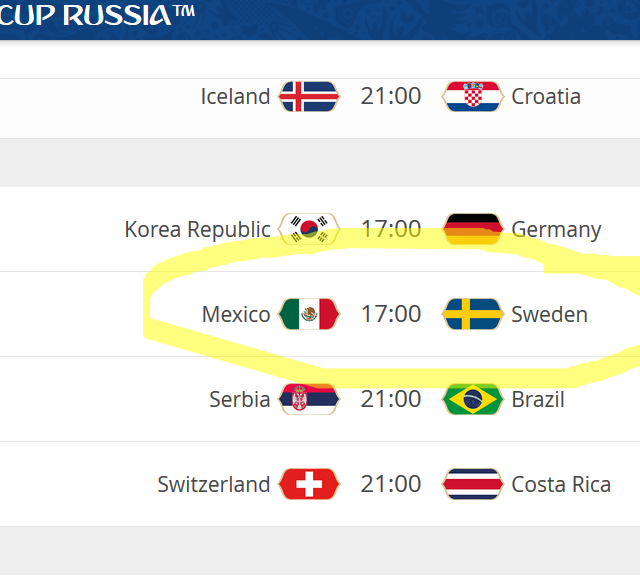Open the Switzerland vs Costa Rica 21:00 match
The width and height of the screenshot is (640, 581).
click(x=391, y=484)
